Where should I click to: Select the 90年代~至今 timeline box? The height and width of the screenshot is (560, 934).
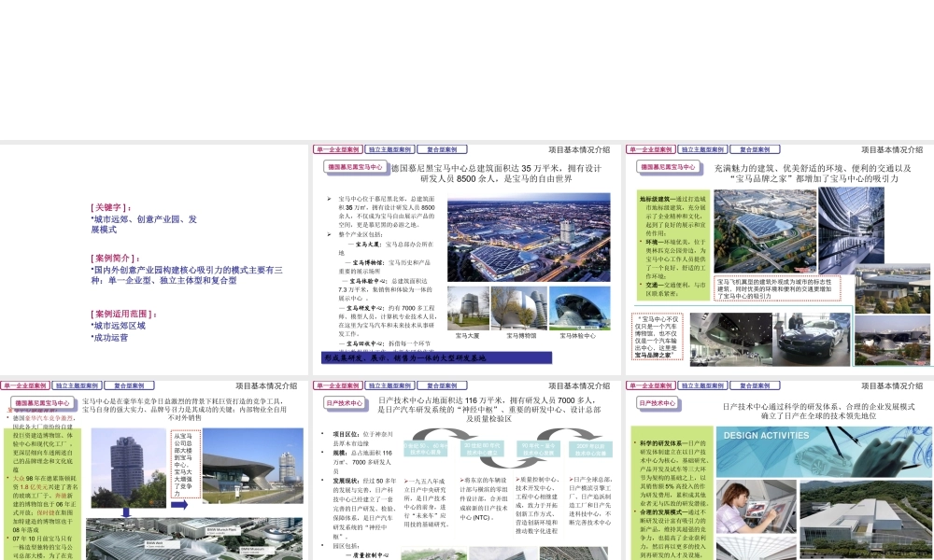pyautogui.click(x=538, y=449)
